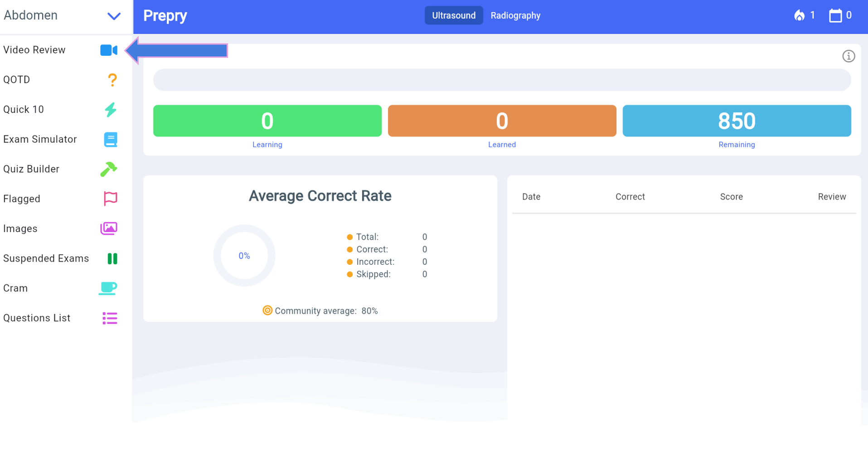Show the progress info icon
This screenshot has height=462, width=868.
849,56
